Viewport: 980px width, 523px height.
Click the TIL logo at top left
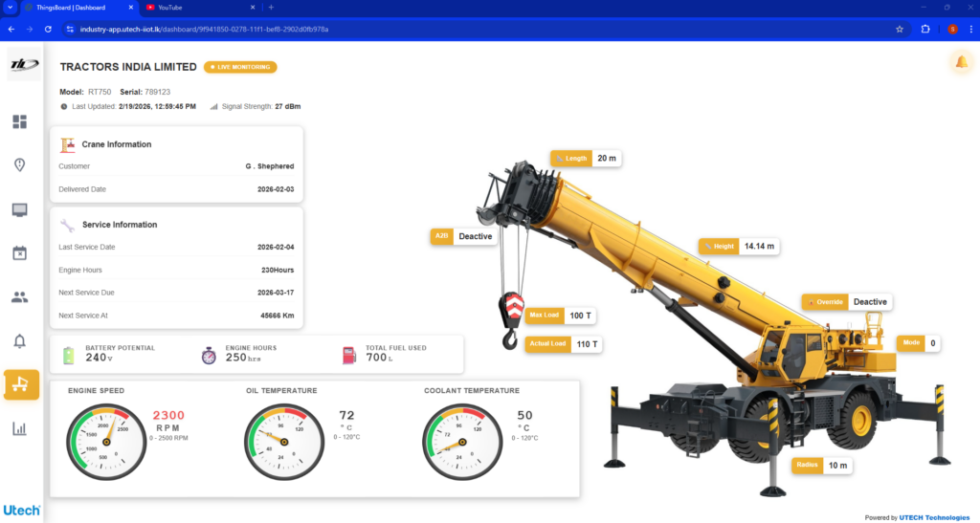24,64
